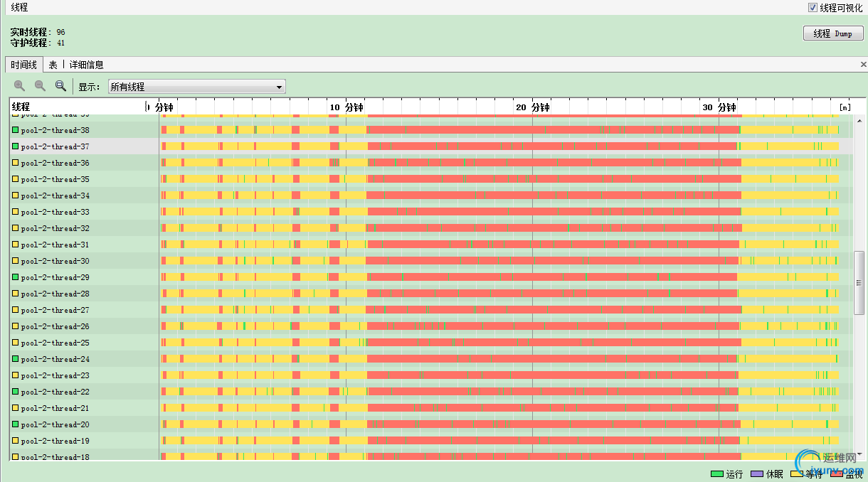This screenshot has height=482, width=868.
Task: Click the state icon of pool-2-thread-30
Action: pos(16,261)
